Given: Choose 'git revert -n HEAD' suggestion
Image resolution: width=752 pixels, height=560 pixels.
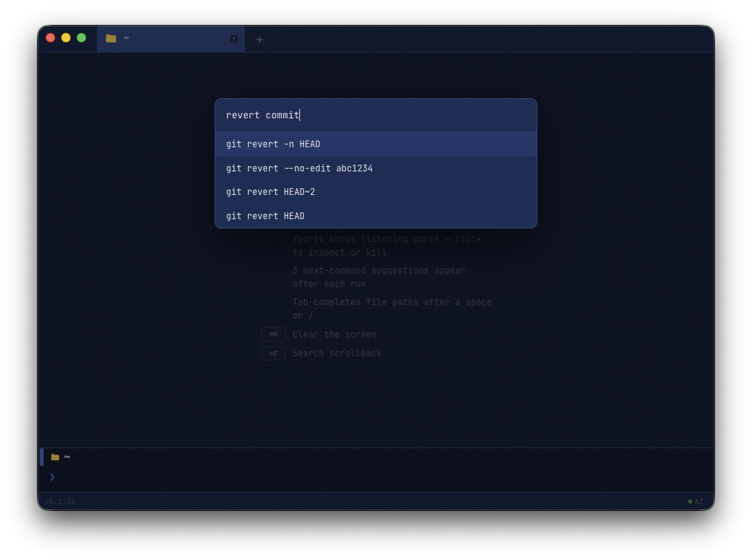Looking at the screenshot, I should pyautogui.click(x=376, y=145).
